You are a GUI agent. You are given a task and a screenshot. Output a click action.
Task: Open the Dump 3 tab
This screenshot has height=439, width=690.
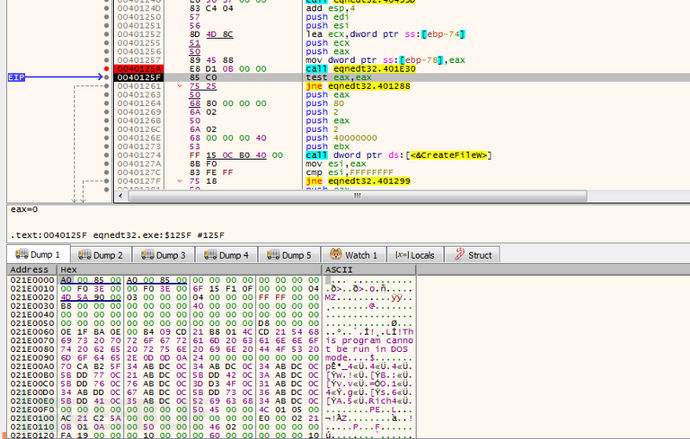click(x=164, y=255)
